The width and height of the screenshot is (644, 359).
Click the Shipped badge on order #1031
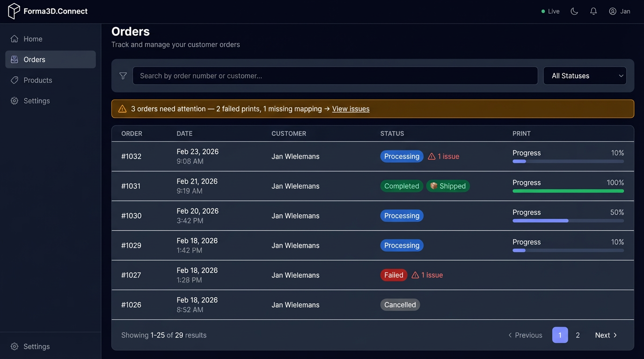click(x=447, y=186)
